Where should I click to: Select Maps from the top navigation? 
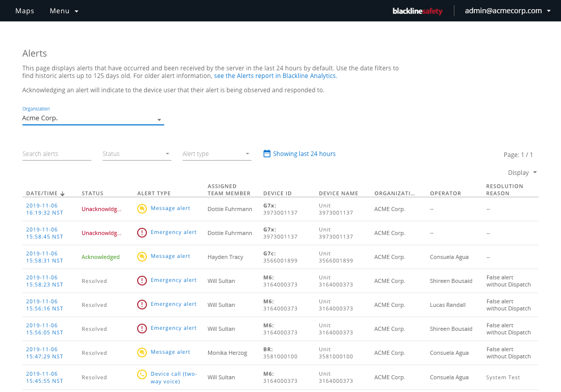coord(24,11)
